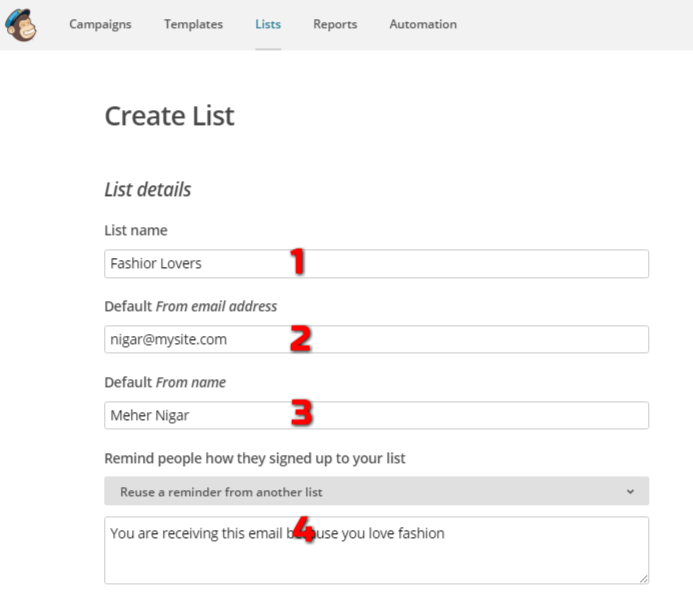
Task: Open the Reports page
Action: [335, 24]
